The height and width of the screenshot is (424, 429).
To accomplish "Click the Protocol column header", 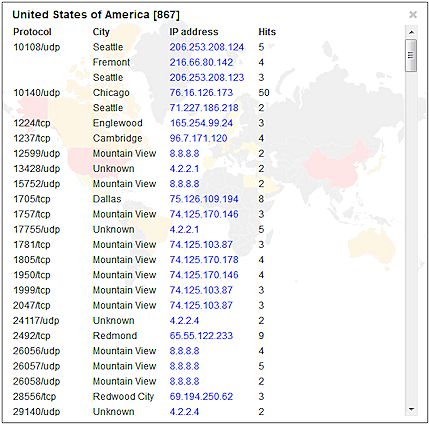I will pos(32,32).
